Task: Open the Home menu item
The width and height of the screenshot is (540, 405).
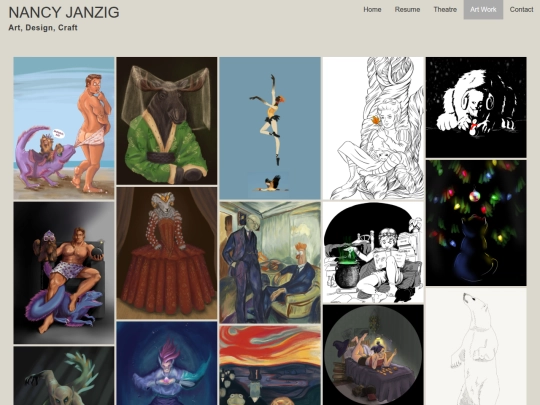Action: [x=372, y=9]
